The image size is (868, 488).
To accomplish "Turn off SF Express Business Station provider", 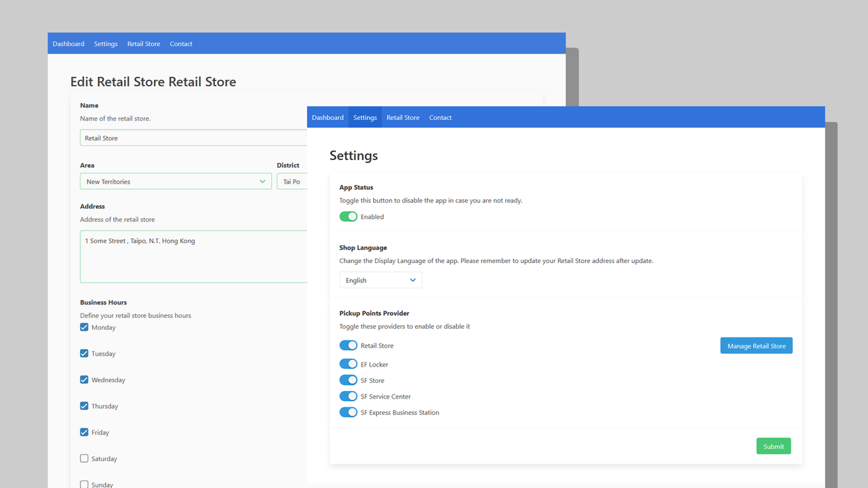I will point(348,411).
